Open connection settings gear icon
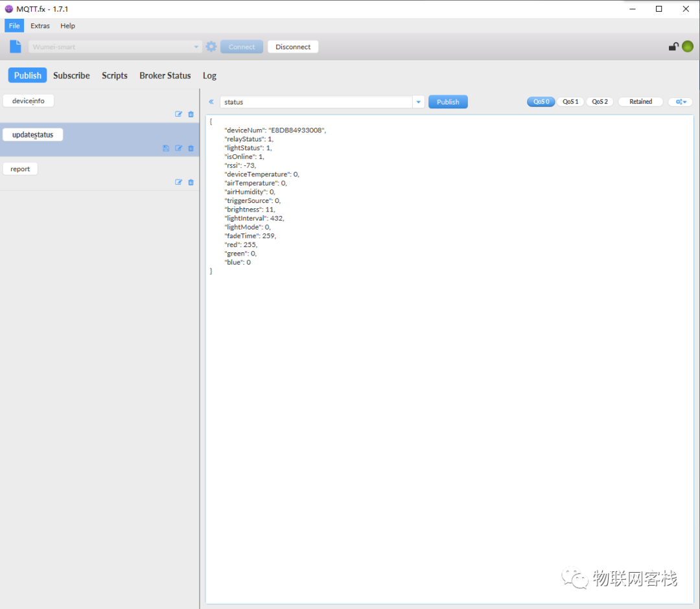The height and width of the screenshot is (609, 700). [211, 47]
